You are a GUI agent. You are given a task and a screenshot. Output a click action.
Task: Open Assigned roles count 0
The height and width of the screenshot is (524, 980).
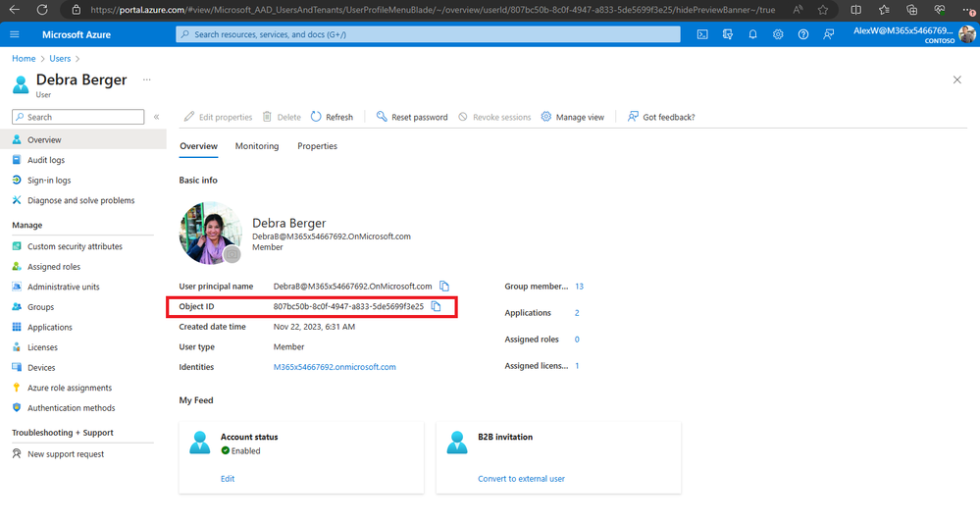click(577, 339)
